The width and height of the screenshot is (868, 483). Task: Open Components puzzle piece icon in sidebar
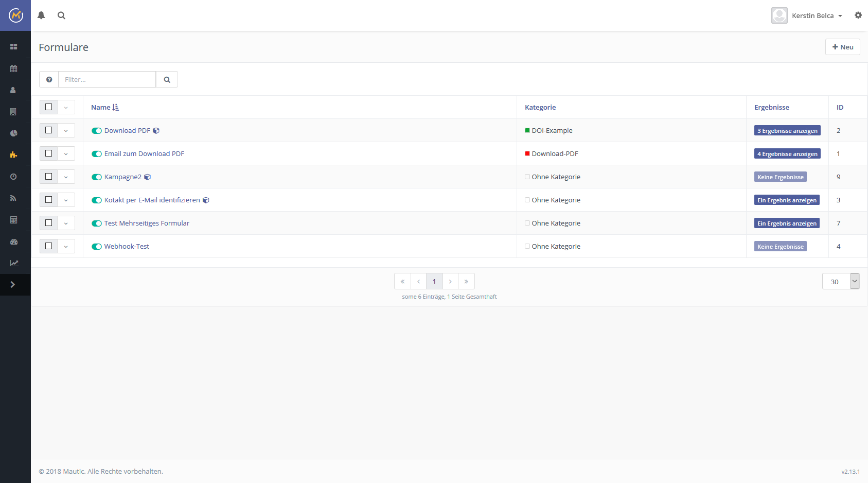pos(13,155)
